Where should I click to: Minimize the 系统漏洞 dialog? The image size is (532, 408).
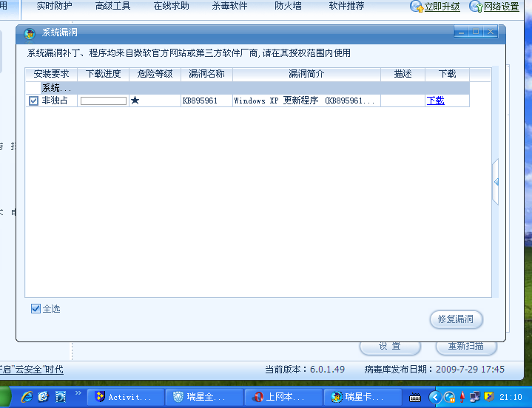click(461, 32)
